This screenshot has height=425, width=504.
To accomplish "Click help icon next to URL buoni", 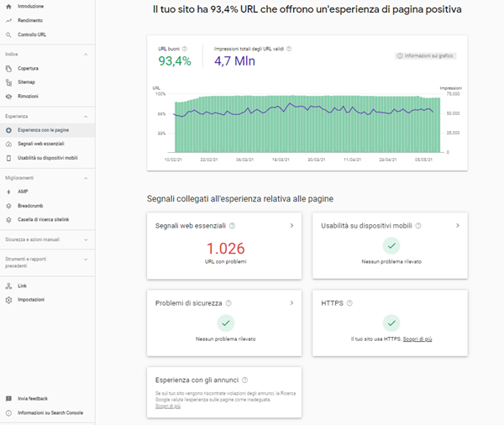I will pyautogui.click(x=185, y=49).
